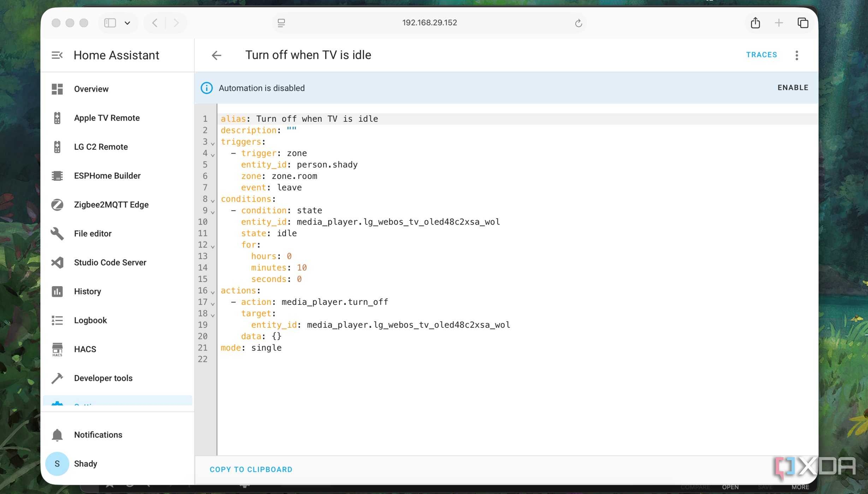
Task: Go to previous page in Safari
Action: [154, 23]
